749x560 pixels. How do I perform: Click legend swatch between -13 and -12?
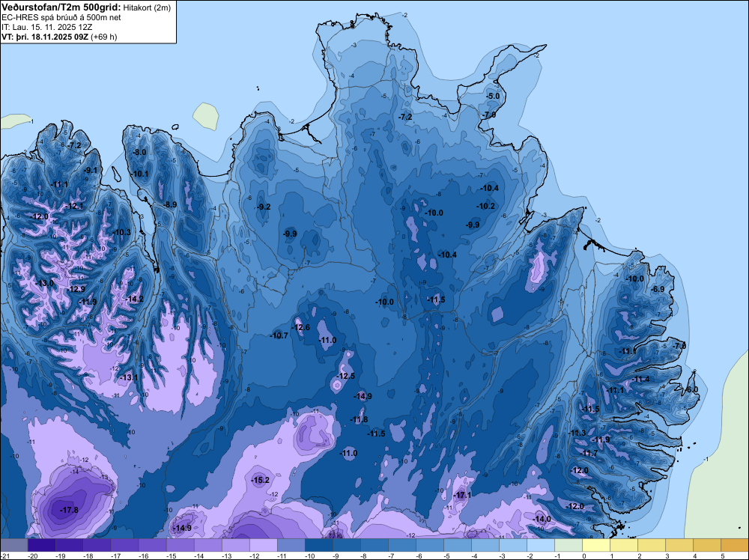pyautogui.click(x=235, y=545)
